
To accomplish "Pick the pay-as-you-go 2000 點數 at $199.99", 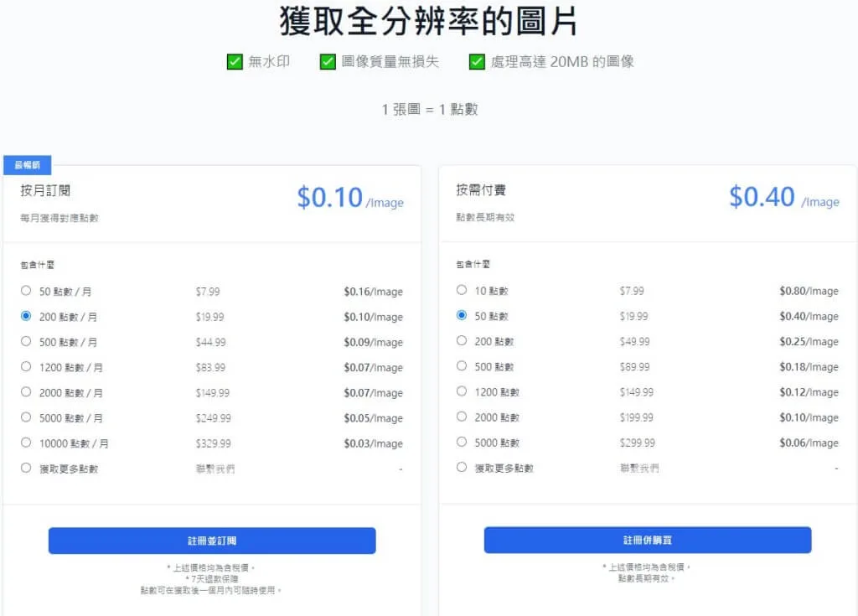I will click(462, 417).
